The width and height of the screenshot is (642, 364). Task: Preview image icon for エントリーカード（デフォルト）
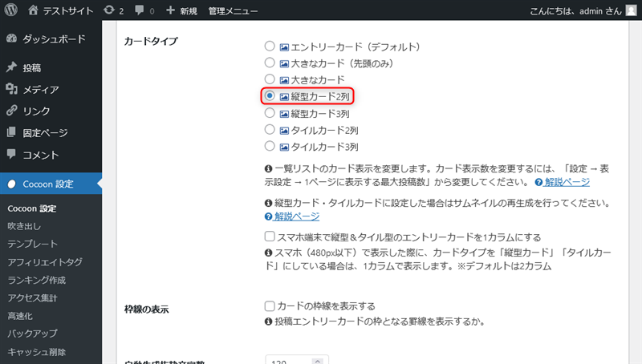click(x=284, y=47)
